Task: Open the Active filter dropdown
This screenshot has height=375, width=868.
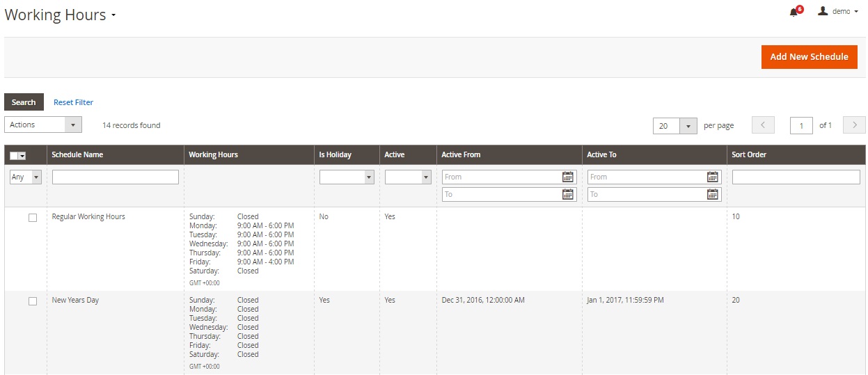Action: pyautogui.click(x=409, y=177)
